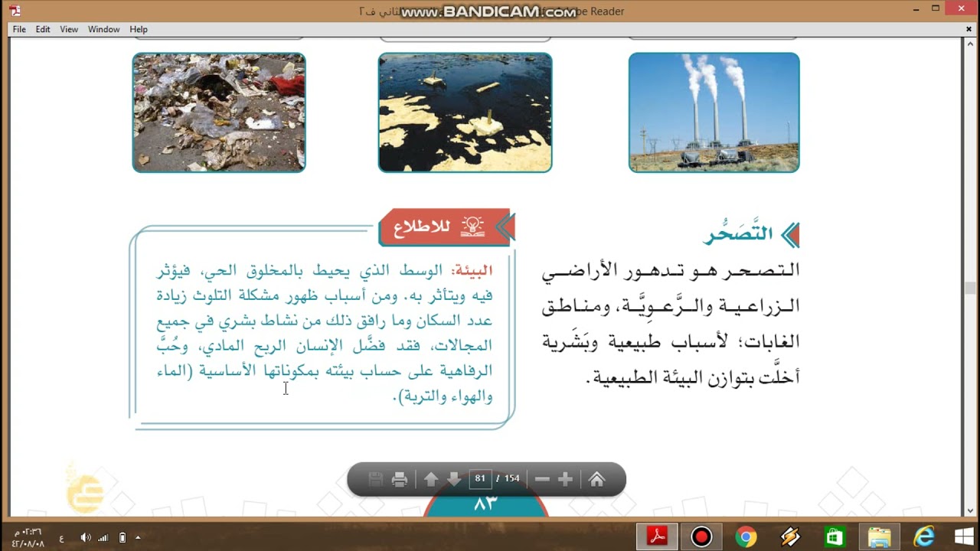Open the Edit menu
Image resolution: width=980 pixels, height=551 pixels.
tap(43, 29)
